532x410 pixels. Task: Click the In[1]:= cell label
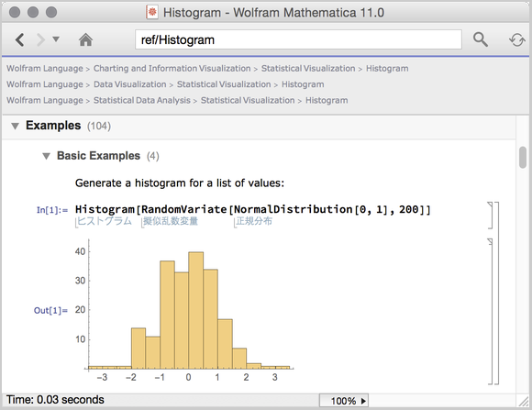tap(52, 210)
